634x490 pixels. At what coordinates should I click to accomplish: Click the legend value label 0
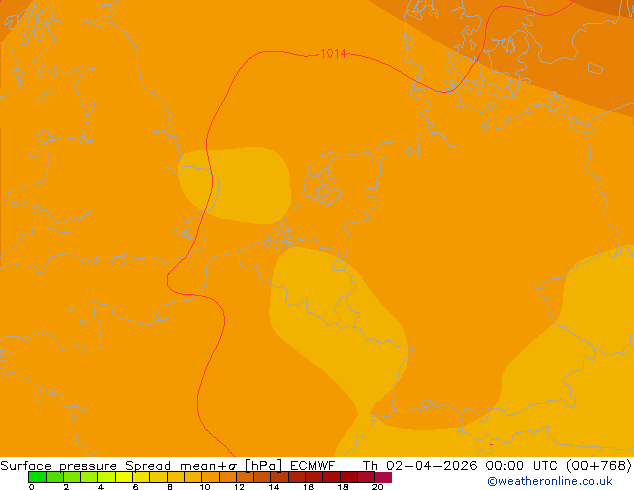(x=32, y=487)
